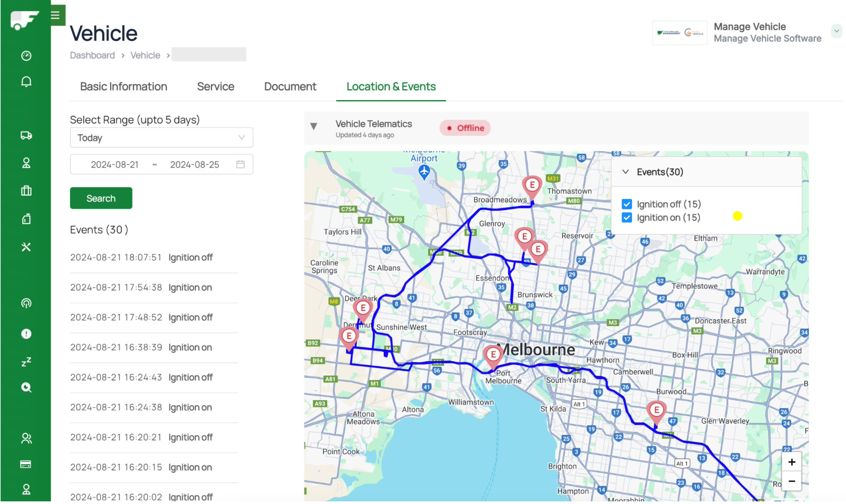The image size is (846, 504).
Task: Open the truck vehicles sidebar icon
Action: (26, 136)
